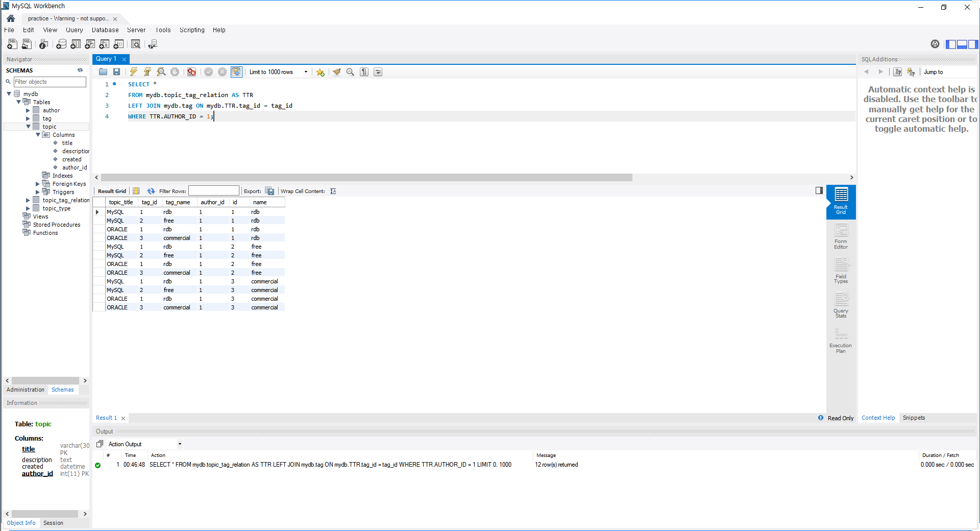
Task: Switch to the Administration tab
Action: pyautogui.click(x=26, y=390)
